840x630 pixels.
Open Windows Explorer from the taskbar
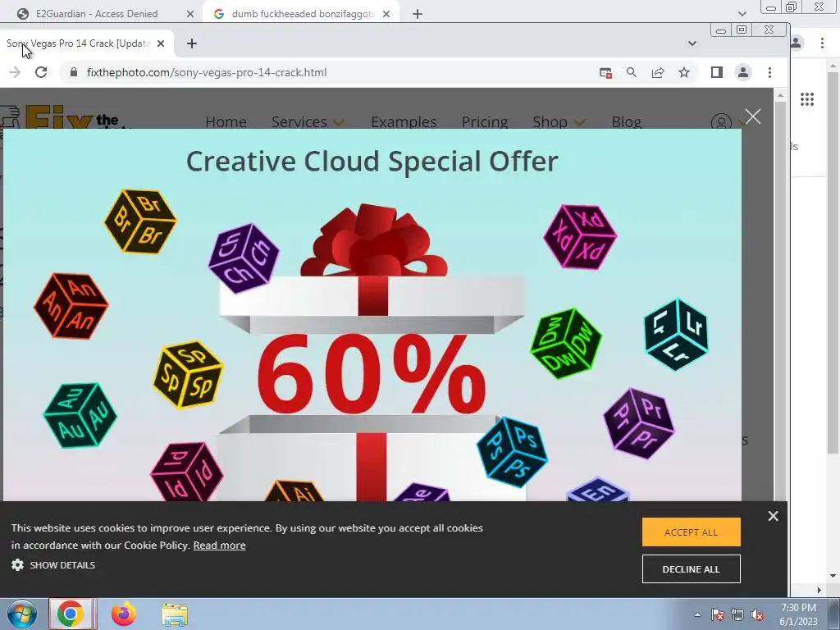[x=175, y=614]
